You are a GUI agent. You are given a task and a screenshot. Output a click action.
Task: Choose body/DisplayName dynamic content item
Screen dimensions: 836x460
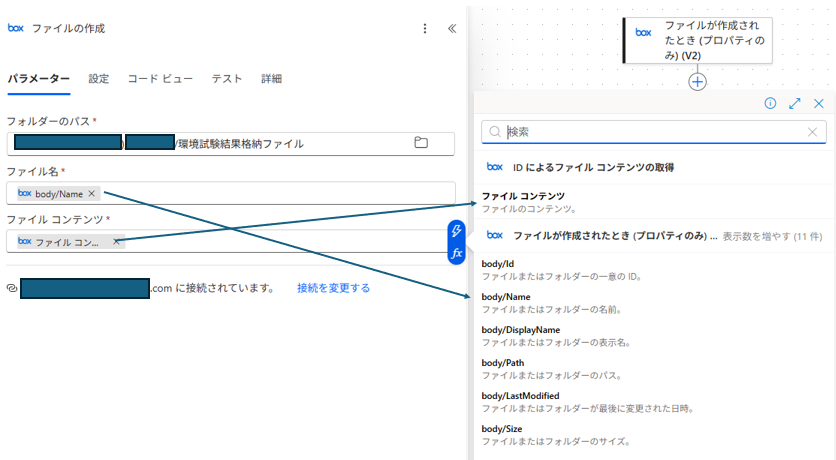click(x=654, y=336)
